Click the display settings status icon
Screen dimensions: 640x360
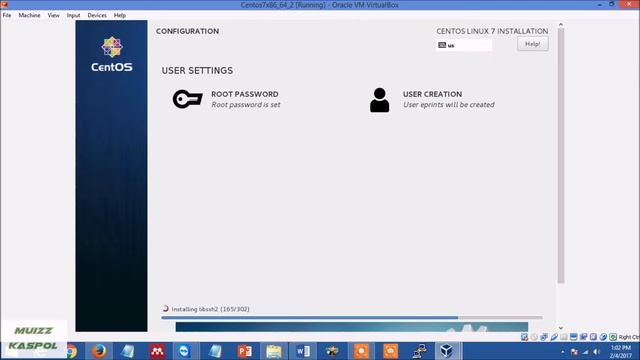573,337
